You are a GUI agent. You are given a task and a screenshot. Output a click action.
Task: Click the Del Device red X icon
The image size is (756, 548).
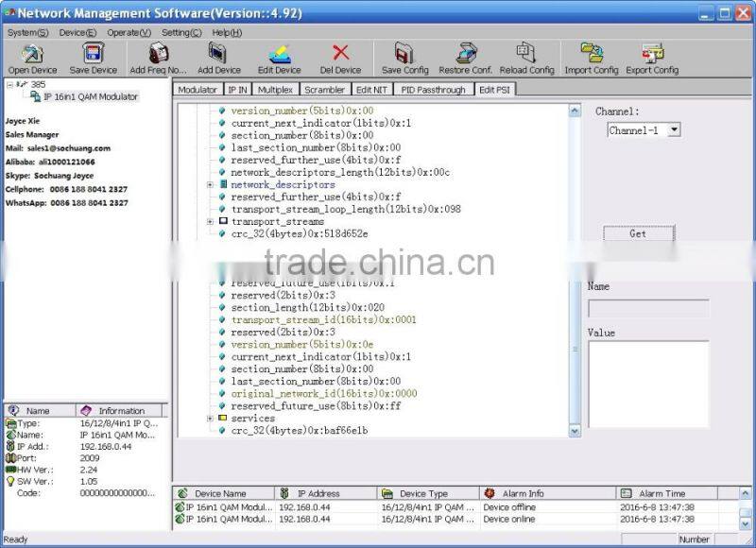tap(340, 54)
